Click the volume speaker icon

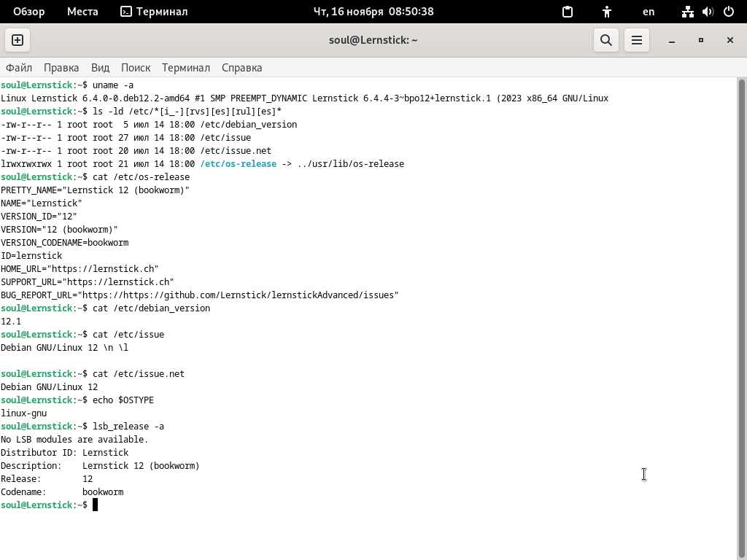tap(708, 12)
